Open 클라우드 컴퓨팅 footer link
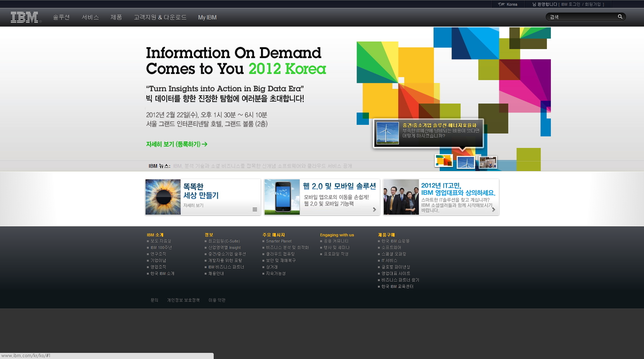The width and height of the screenshot is (644, 359). coord(280,254)
